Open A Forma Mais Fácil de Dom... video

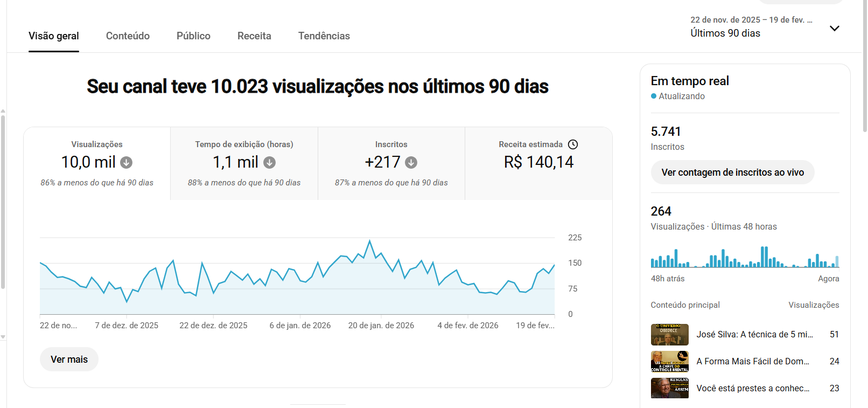coord(752,362)
